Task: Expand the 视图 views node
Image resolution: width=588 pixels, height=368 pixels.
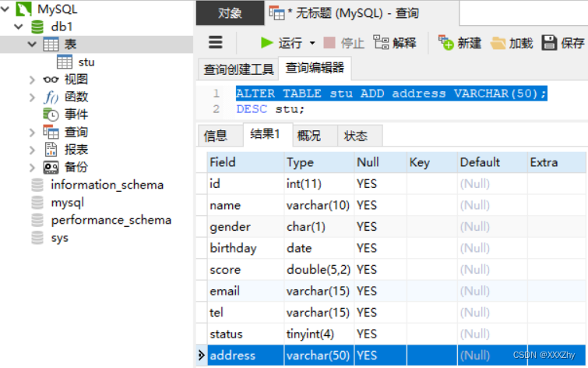Action: (32, 80)
